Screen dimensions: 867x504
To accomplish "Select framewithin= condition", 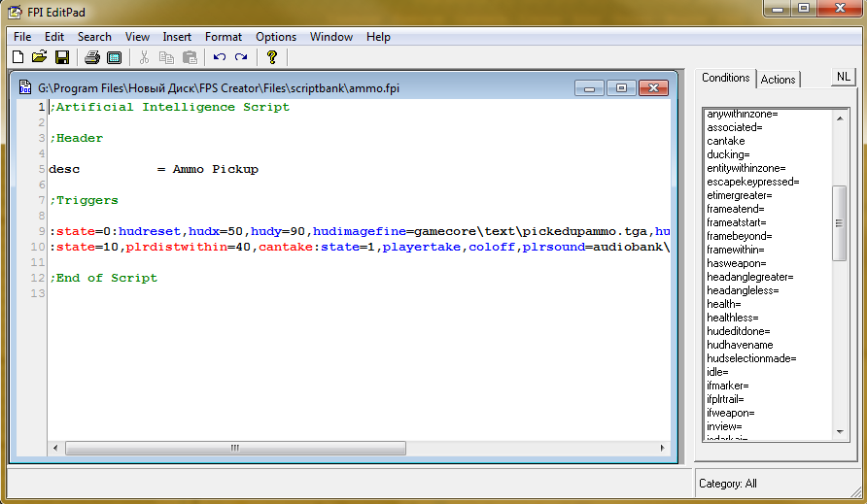I will [736, 250].
